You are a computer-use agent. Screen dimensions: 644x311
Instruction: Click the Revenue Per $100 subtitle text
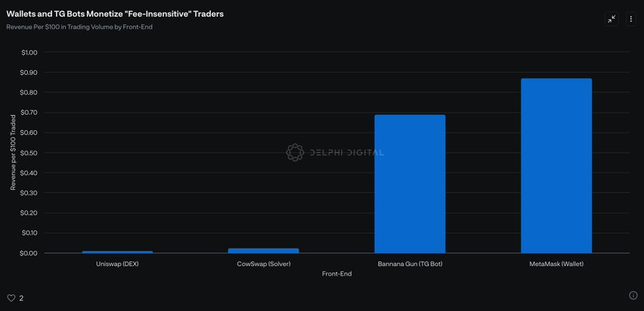79,27
